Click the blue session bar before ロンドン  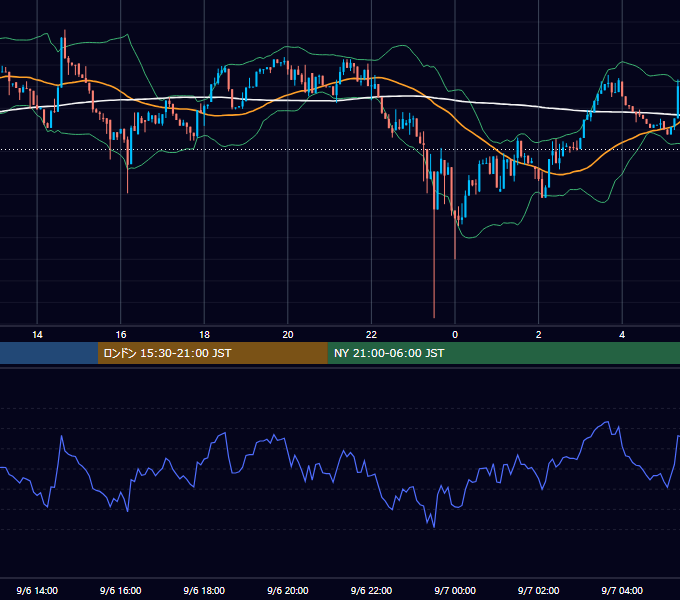(x=49, y=353)
